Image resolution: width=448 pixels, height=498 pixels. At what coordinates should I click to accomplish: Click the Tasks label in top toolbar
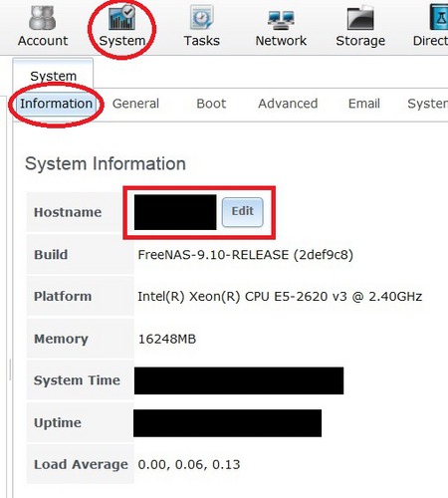tap(202, 41)
